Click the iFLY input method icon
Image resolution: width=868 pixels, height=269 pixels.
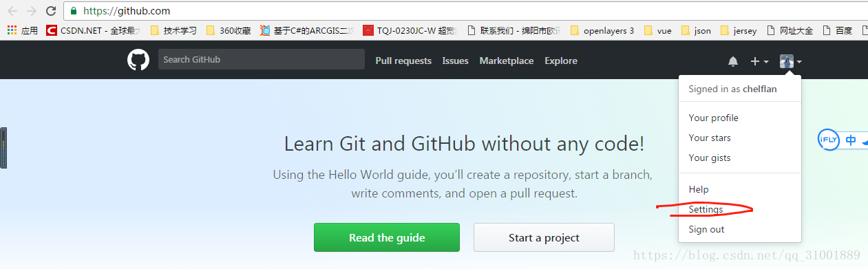(x=828, y=140)
